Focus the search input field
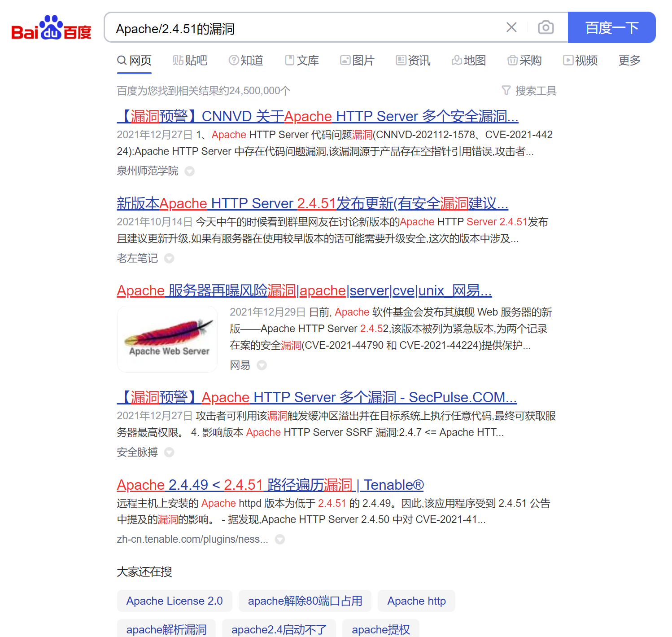This screenshot has height=637, width=672. point(305,28)
